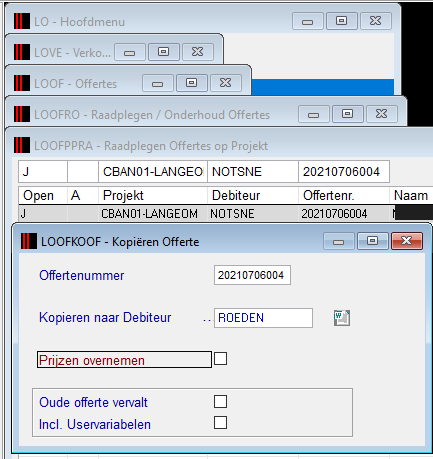Click the NOTSNE debiteur filter field
Screen dimensions: 433x459
pyautogui.click(x=253, y=172)
